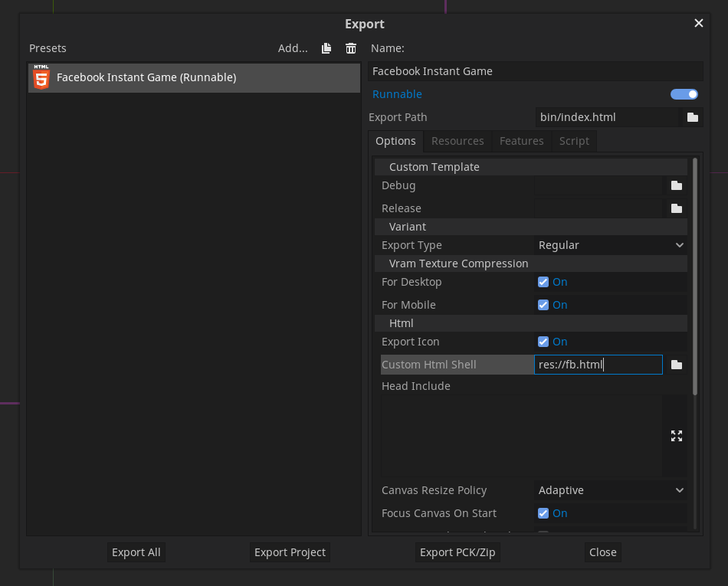Image resolution: width=728 pixels, height=586 pixels.
Task: Select Facebook Instant Game (Runnable) preset
Action: pos(194,77)
